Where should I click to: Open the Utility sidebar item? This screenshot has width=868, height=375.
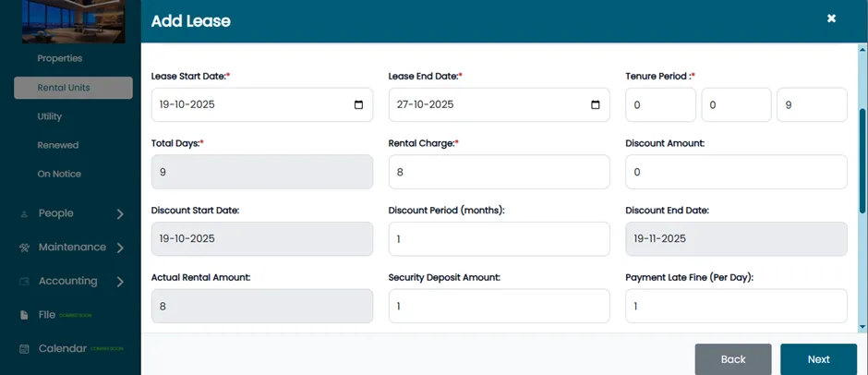[50, 116]
